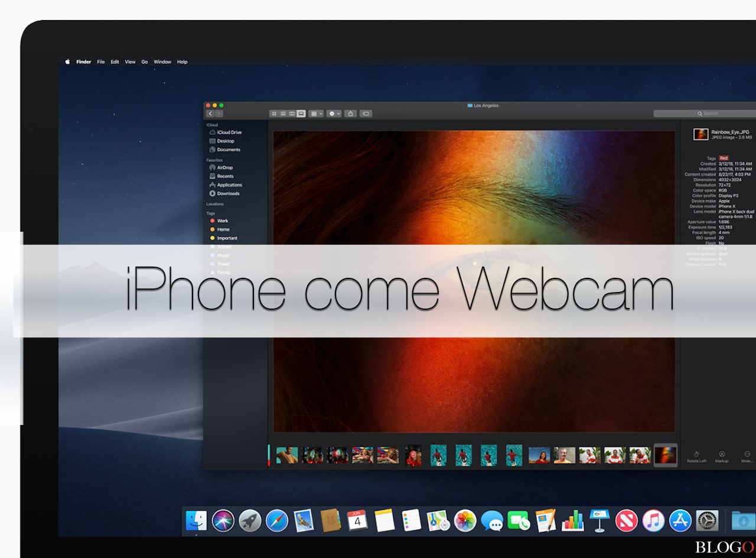Click the large rainbow eye preview image
The height and width of the screenshot is (558, 756).
474,281
